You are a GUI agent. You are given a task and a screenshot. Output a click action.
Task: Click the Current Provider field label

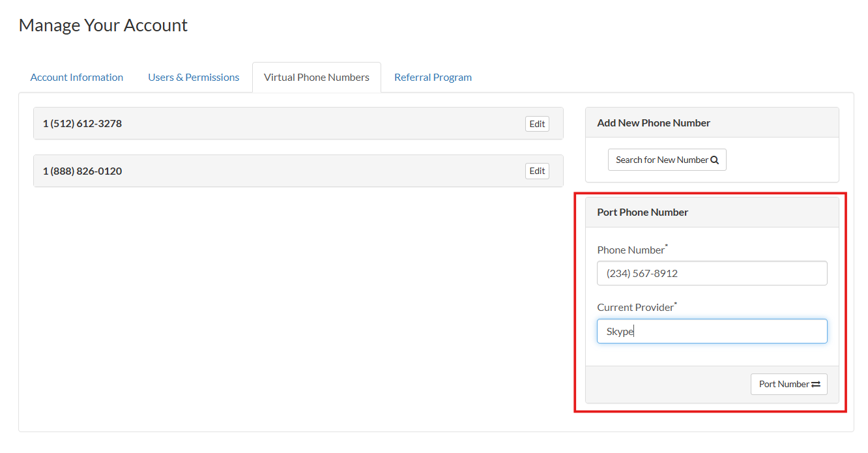click(x=637, y=307)
